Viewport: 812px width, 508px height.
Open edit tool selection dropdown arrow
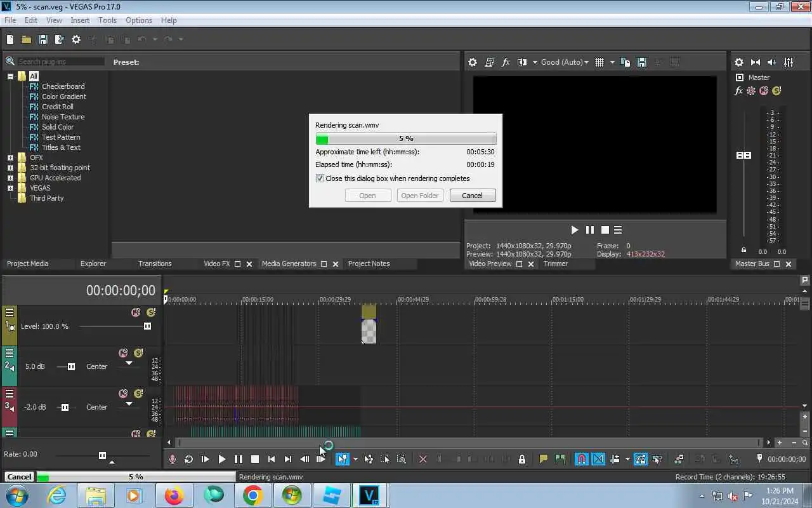355,459
